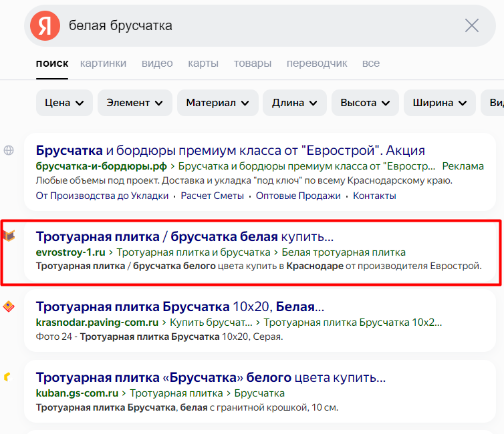Open the Цена filter dropdown

tap(64, 103)
